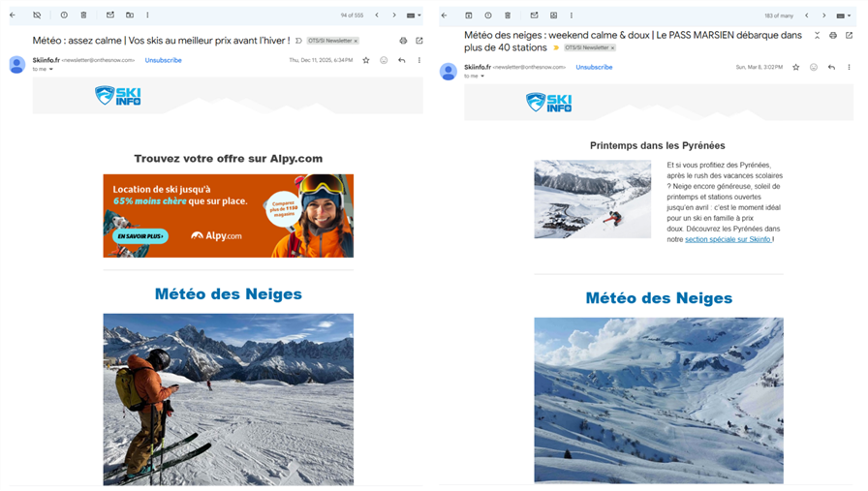868x491 pixels.
Task: Click label-off icon in left email toolbar
Action: pyautogui.click(x=37, y=15)
